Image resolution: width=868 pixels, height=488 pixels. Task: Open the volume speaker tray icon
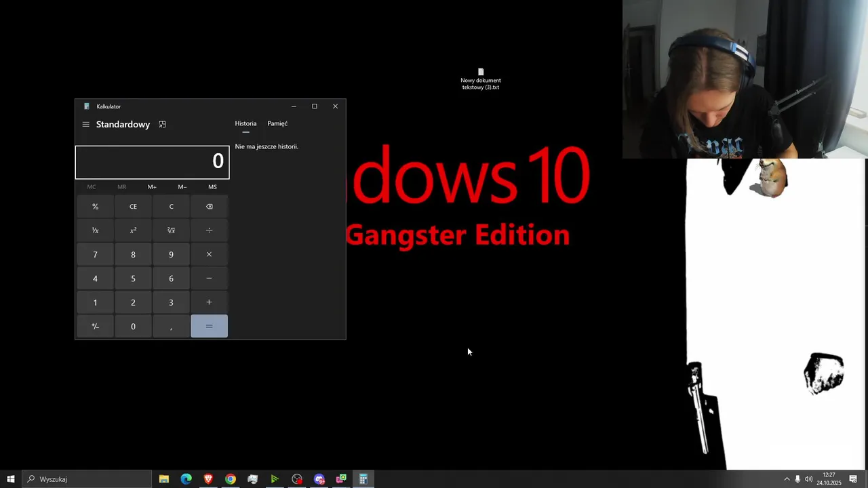[x=808, y=479]
